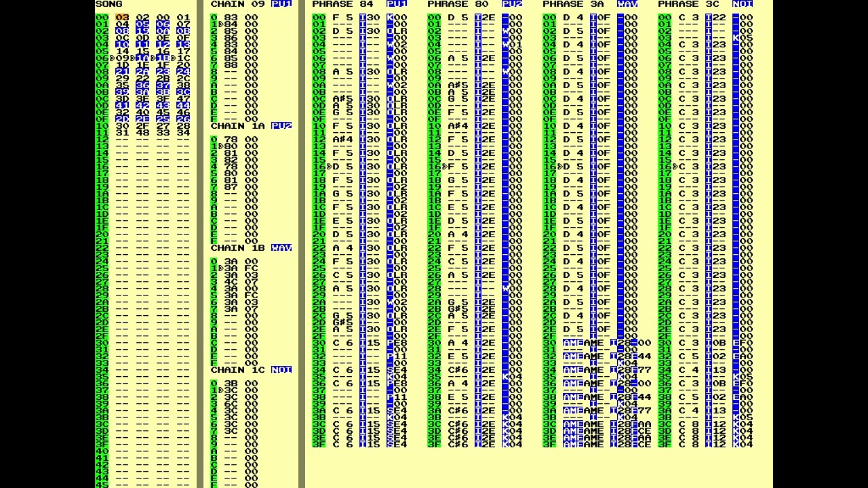The image size is (868, 488).
Task: Select note D 4 in phrase 3A row 00
Action: tap(573, 18)
